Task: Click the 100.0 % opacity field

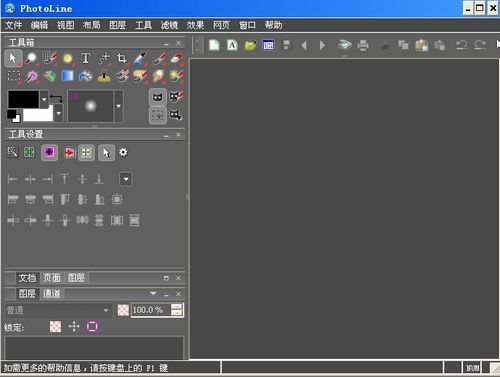Action: click(151, 310)
